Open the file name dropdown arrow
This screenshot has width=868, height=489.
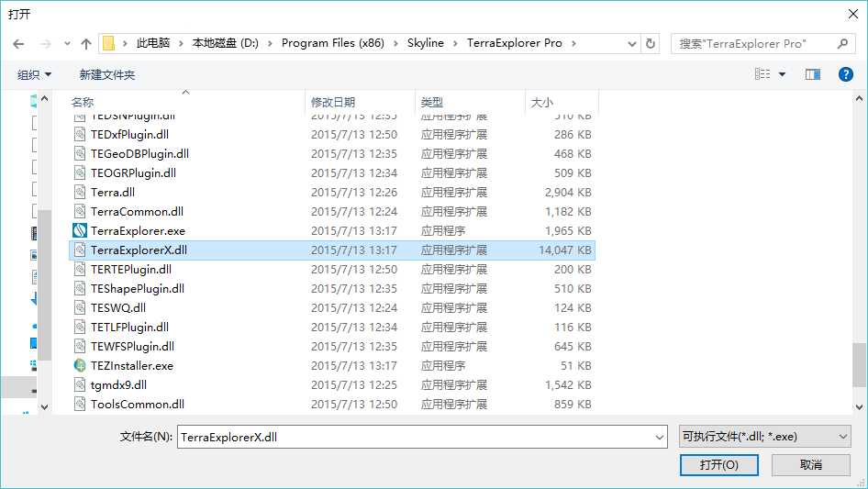pos(660,437)
